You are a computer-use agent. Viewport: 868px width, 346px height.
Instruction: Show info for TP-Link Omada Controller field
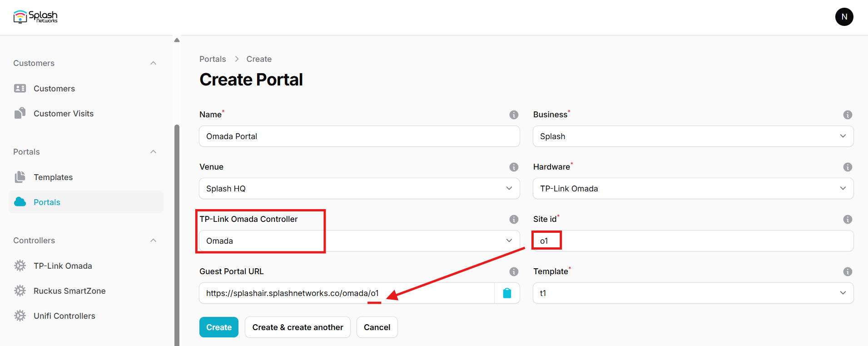514,219
